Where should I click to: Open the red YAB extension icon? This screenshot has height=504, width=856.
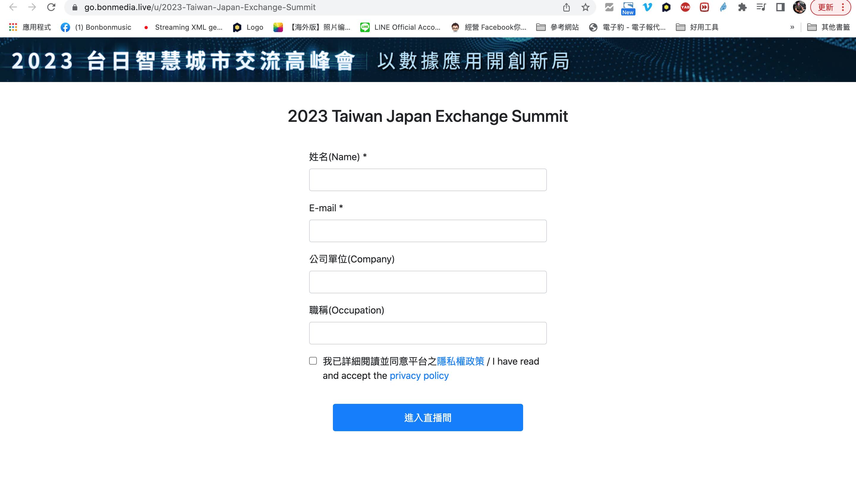(685, 7)
